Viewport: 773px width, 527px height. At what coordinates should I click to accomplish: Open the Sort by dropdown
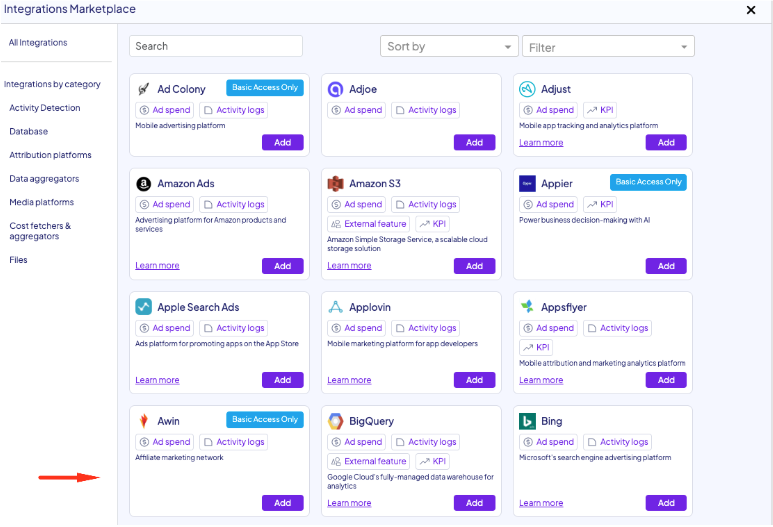[x=448, y=47]
